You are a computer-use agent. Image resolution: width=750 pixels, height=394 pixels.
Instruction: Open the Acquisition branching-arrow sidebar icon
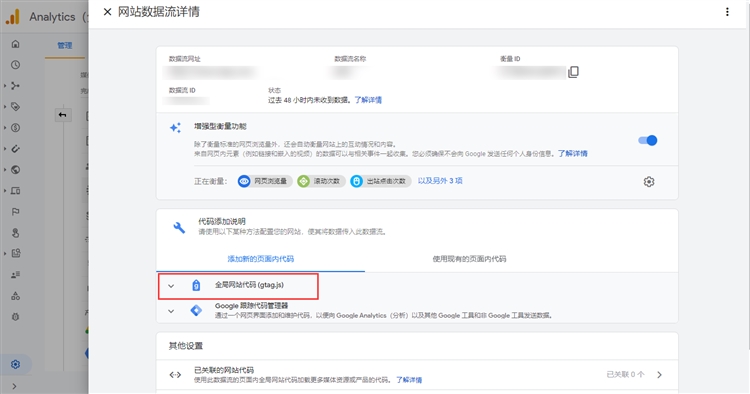(x=15, y=86)
